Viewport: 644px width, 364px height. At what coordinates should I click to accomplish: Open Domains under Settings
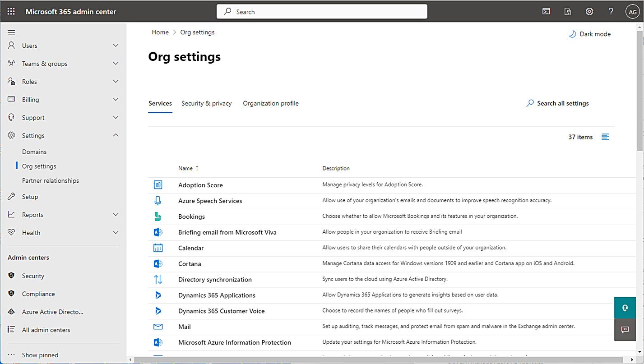pos(34,152)
